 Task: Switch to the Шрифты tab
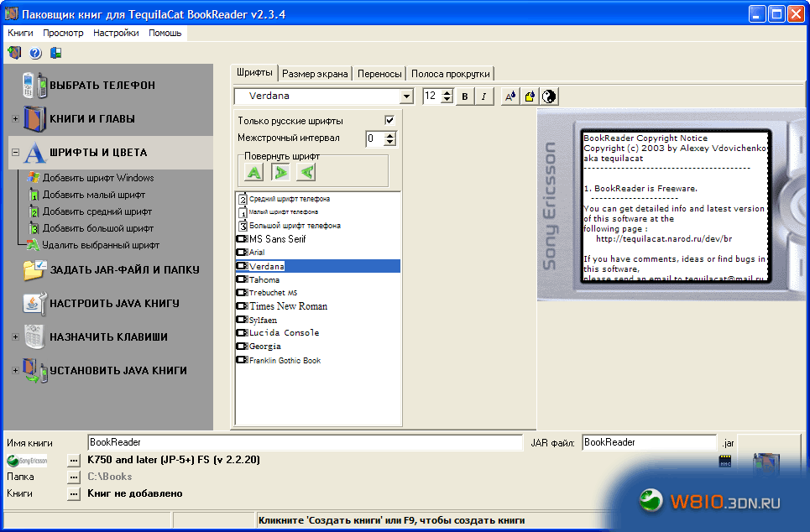click(x=254, y=72)
